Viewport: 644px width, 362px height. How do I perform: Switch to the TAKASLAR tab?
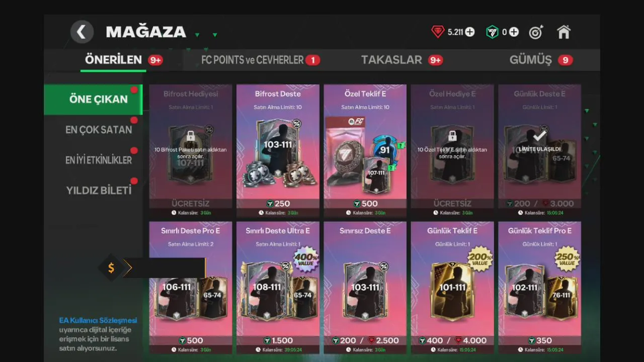391,60
